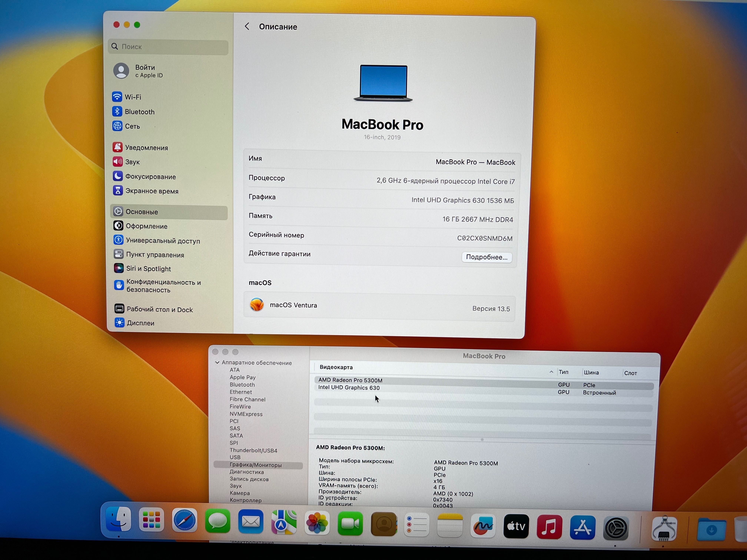Open Music from the Dock

(549, 527)
